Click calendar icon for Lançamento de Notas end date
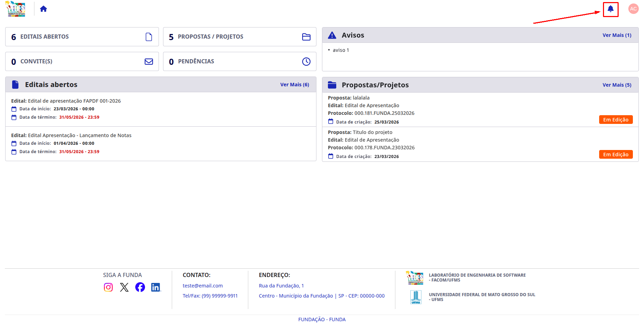Viewport: 644px width, 324px height. point(14,152)
